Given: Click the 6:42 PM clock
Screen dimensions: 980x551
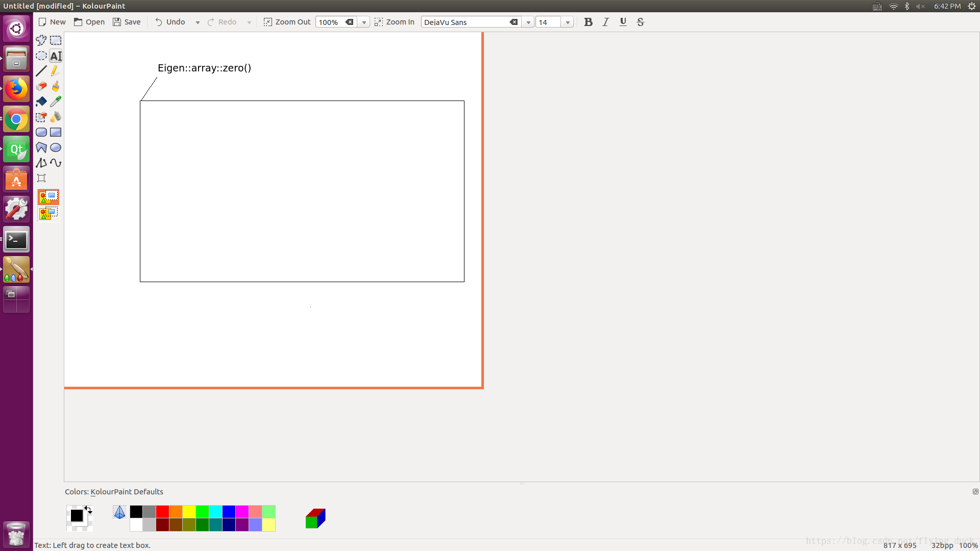Looking at the screenshot, I should pyautogui.click(x=947, y=6).
